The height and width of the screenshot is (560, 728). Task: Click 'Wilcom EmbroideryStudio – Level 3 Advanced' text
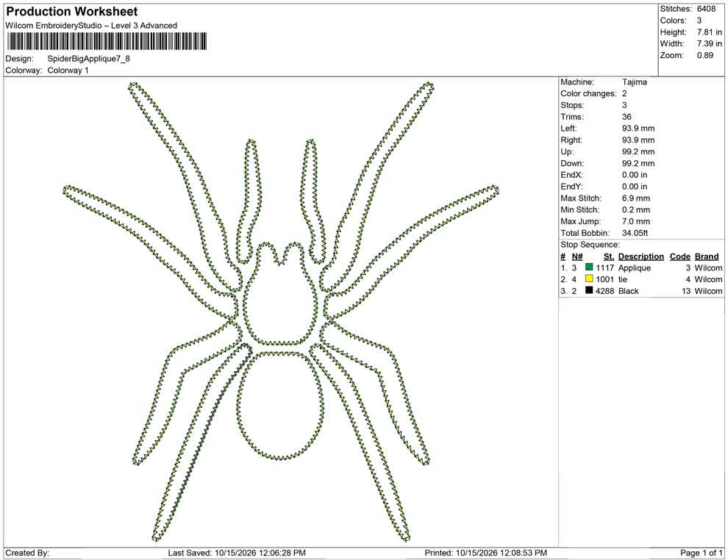[91, 26]
